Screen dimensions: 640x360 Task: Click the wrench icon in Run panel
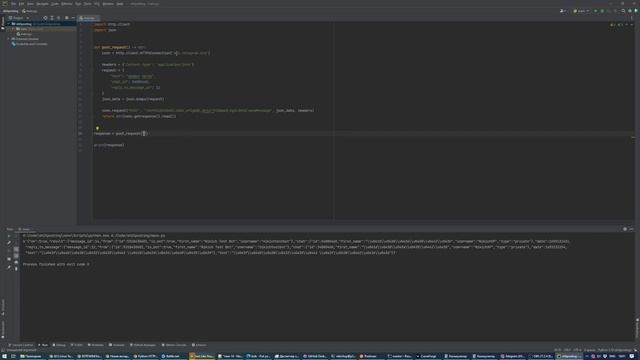pyautogui.click(x=9, y=243)
